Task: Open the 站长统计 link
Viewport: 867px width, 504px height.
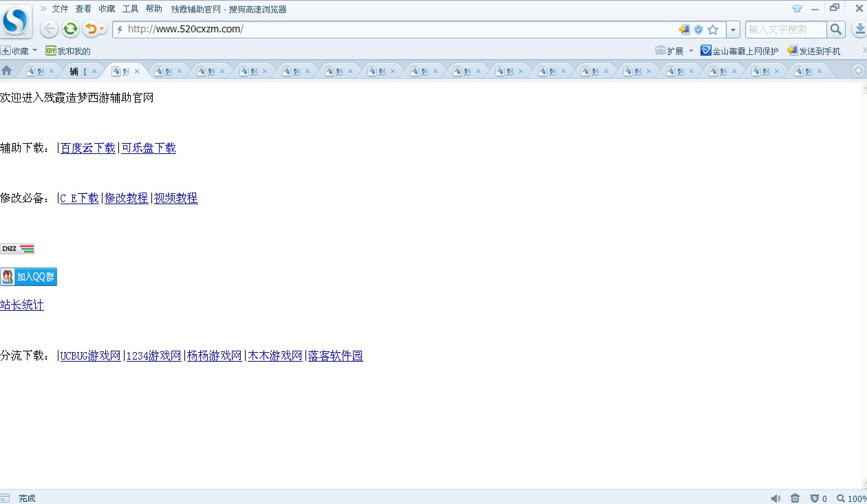Action: tap(22, 305)
